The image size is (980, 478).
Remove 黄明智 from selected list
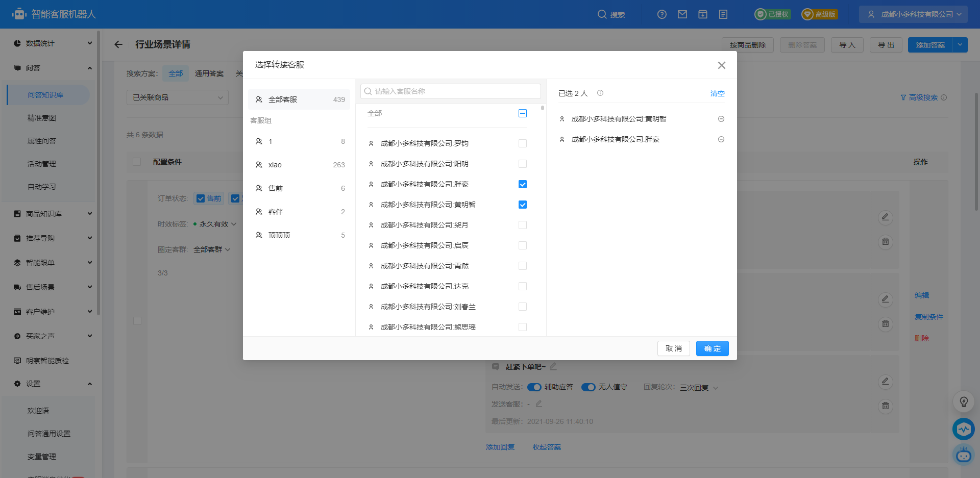pos(721,119)
